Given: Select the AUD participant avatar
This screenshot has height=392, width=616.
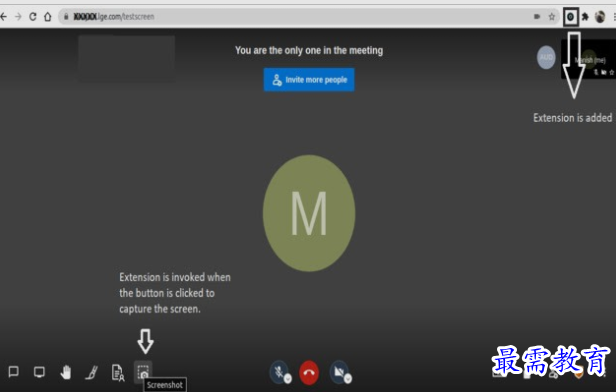Looking at the screenshot, I should tap(546, 57).
